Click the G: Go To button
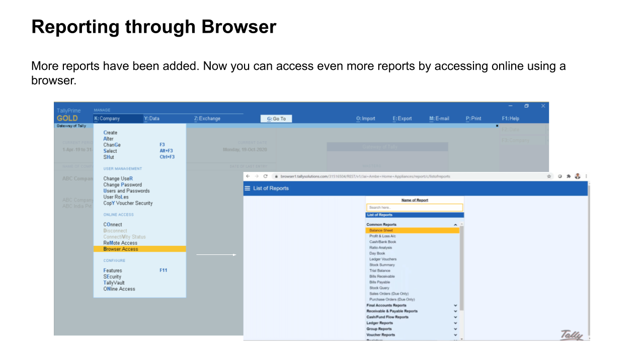Image resolution: width=644 pixels, height=362 pixels. [x=276, y=119]
